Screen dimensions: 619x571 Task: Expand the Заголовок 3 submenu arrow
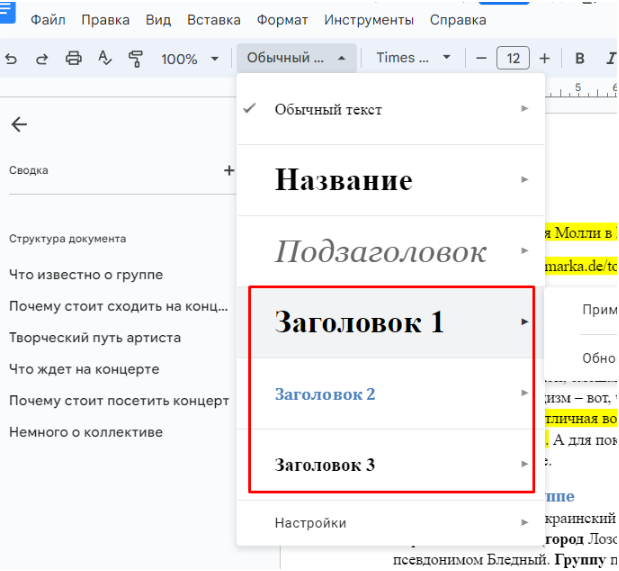click(x=524, y=464)
